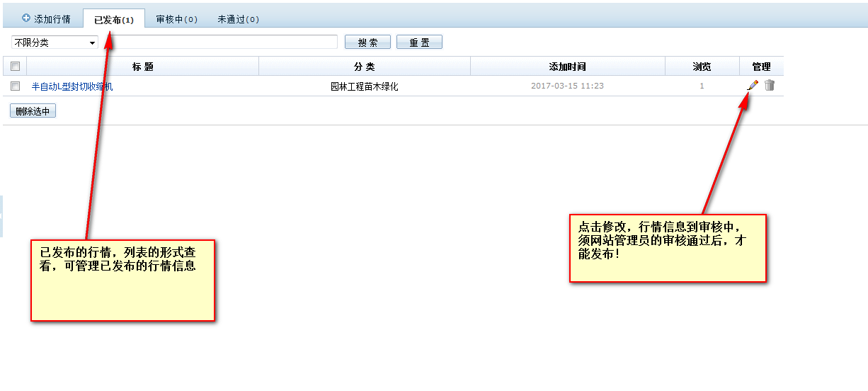This screenshot has width=868, height=391.
Task: Open the 半自动L型封切收缩机 title link
Action: coord(72,86)
